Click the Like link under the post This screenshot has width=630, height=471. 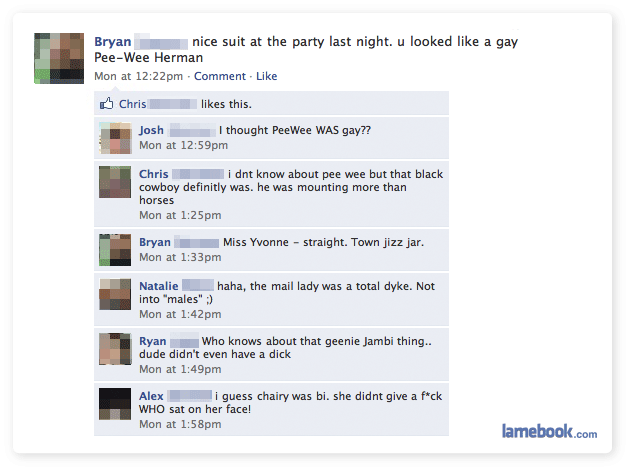tap(266, 76)
